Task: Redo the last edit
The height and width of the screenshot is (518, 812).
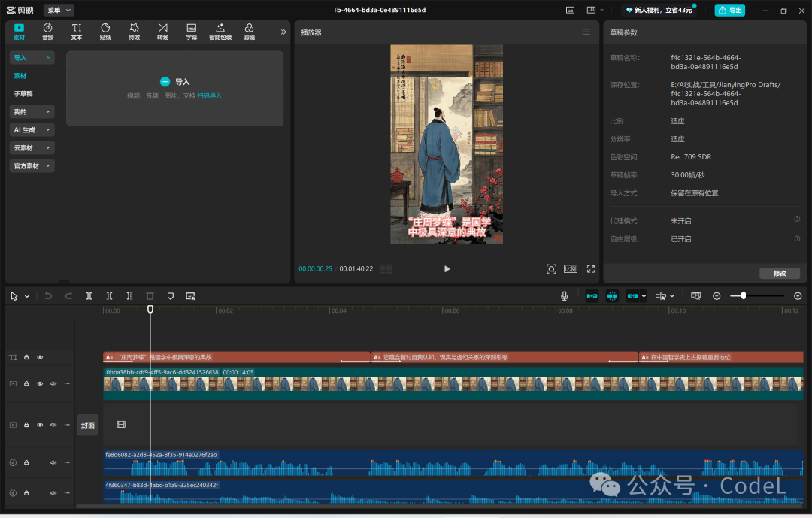Action: (68, 296)
